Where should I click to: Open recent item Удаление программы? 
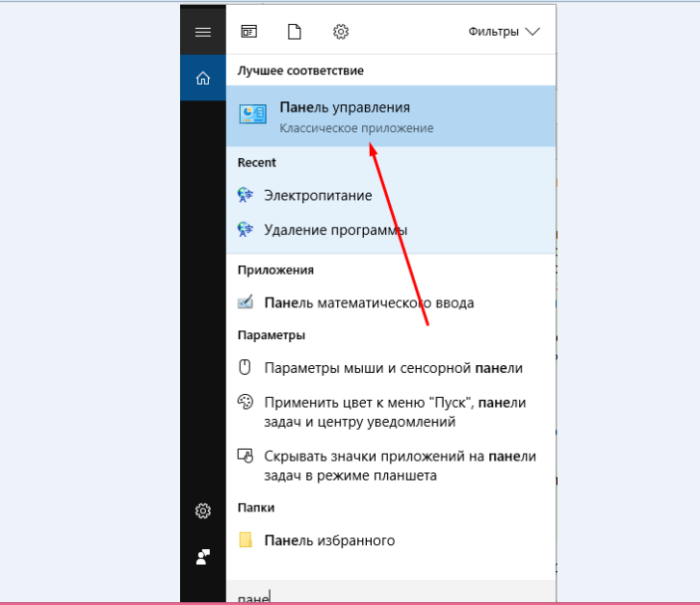tap(391, 230)
